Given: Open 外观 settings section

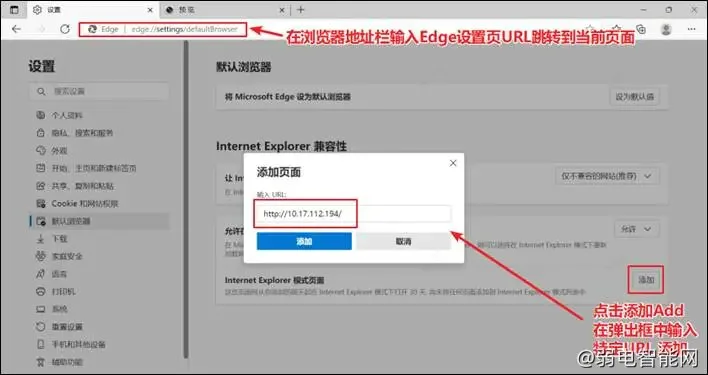Looking at the screenshot, I should coord(59,151).
